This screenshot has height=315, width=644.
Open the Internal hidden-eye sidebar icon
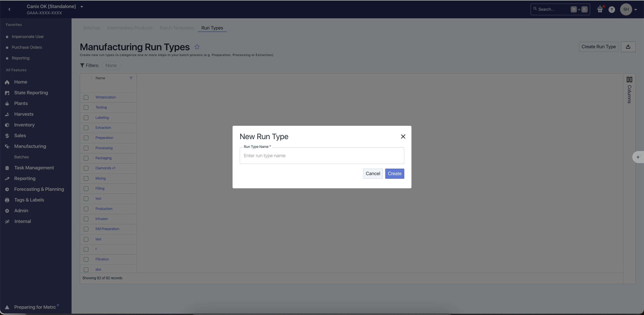[x=7, y=222]
